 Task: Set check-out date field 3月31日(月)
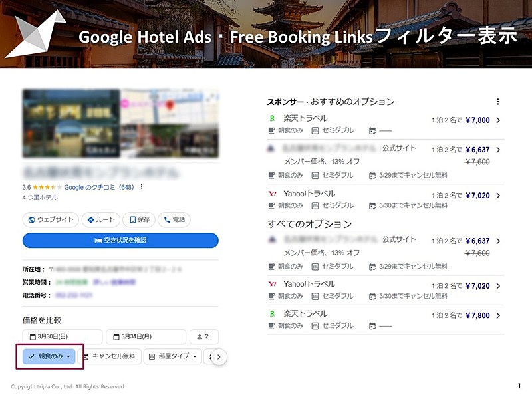pos(146,336)
